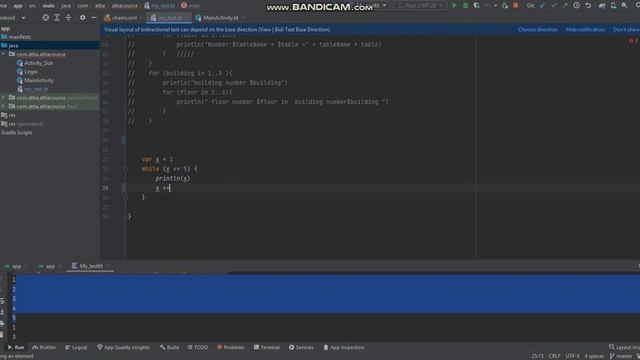Open the App Inspection tool window

tap(344, 347)
